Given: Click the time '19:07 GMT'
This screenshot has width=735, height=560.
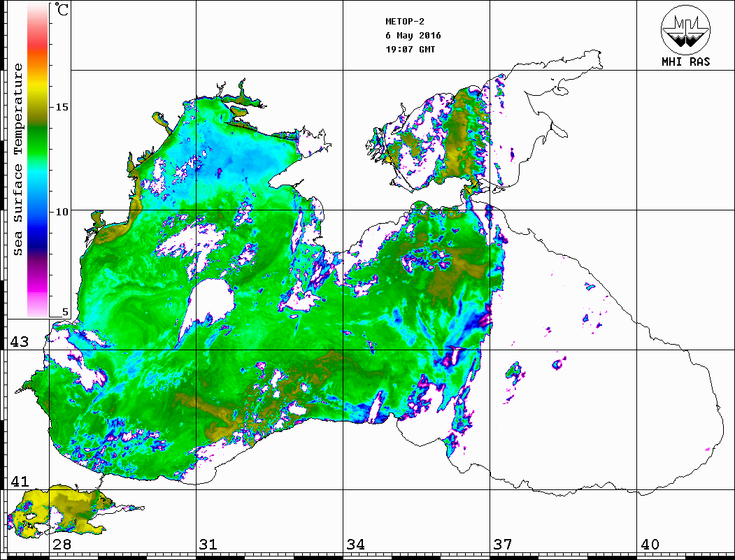Looking at the screenshot, I should tap(410, 49).
